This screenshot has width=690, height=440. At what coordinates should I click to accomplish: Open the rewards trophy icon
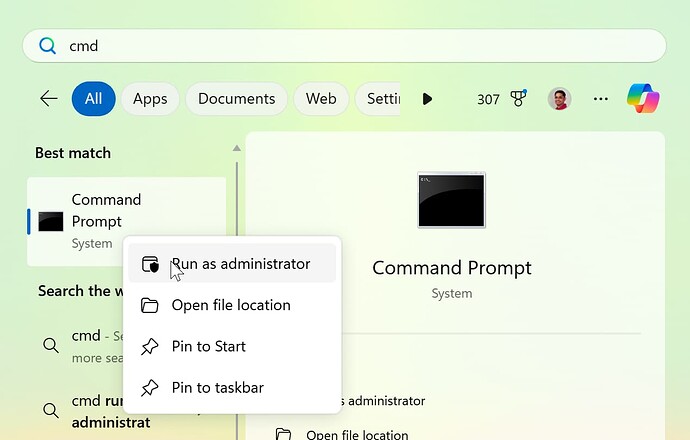click(518, 99)
